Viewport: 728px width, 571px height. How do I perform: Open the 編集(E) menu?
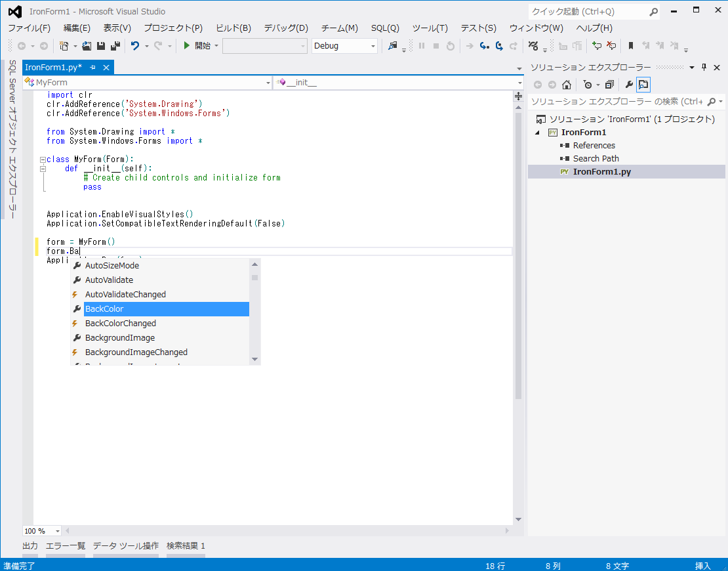77,28
